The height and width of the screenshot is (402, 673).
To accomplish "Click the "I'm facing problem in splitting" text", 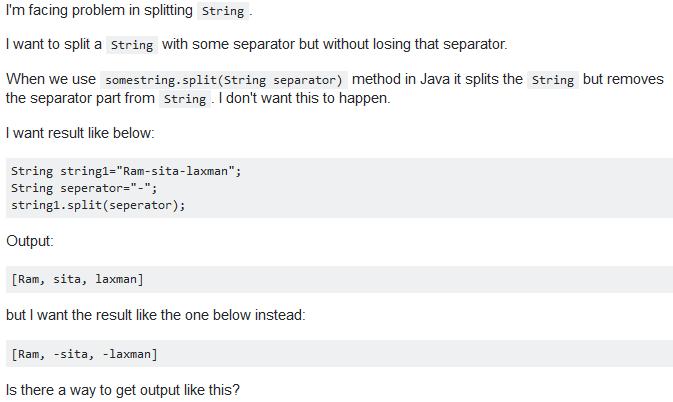I will 98,12.
